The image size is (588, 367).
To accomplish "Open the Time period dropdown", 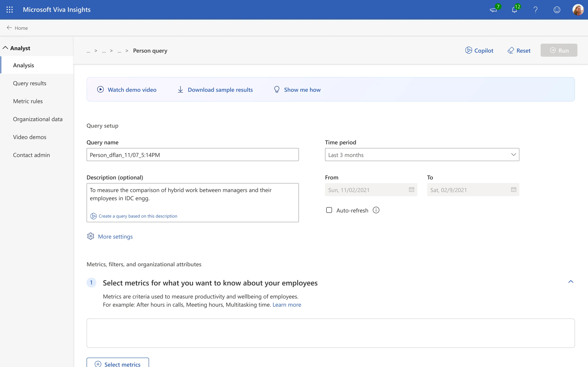I will (x=422, y=155).
